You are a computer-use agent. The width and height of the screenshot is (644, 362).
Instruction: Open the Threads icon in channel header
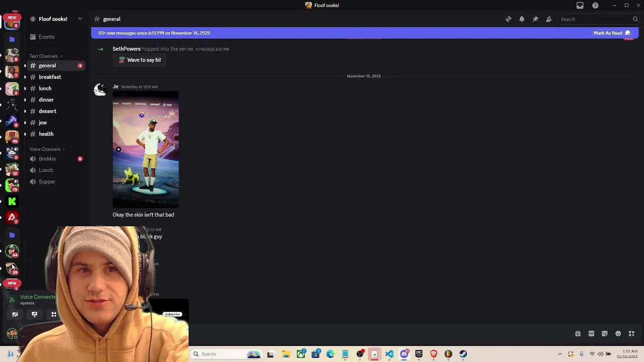coord(508,19)
